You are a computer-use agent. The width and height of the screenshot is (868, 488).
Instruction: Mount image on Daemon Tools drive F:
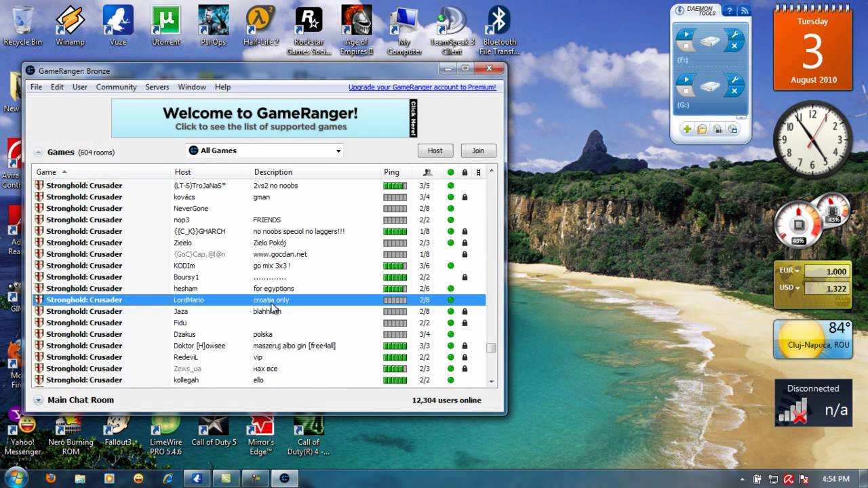686,34
